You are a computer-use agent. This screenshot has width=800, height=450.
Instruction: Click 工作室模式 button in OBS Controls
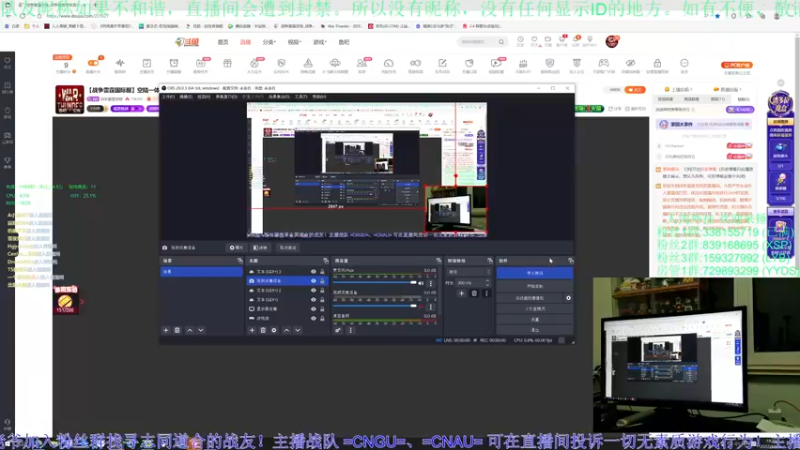click(x=535, y=309)
